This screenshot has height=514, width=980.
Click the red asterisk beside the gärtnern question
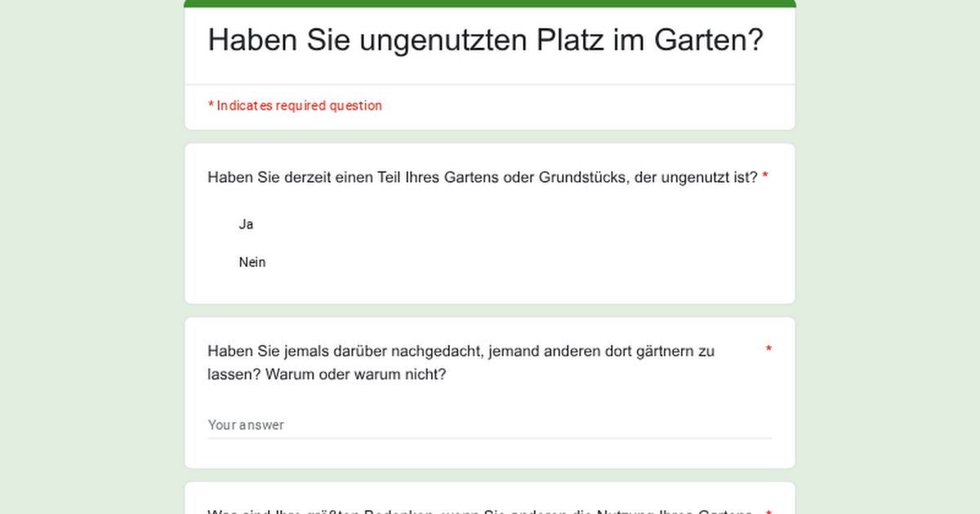click(x=768, y=350)
